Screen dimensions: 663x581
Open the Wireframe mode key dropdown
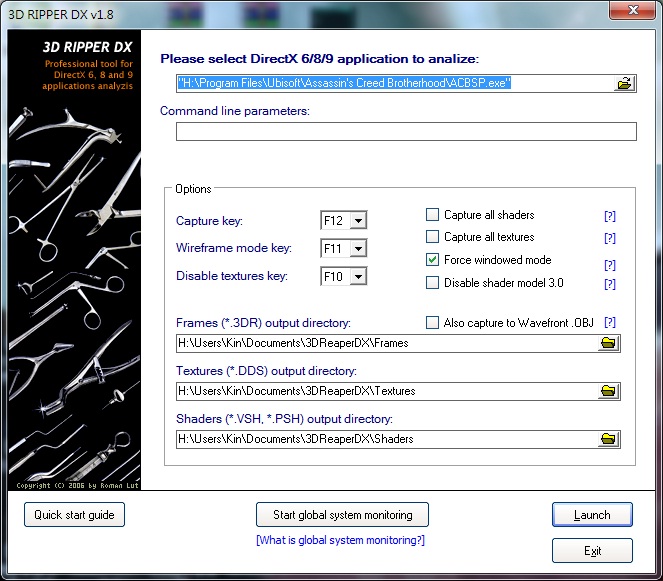358,248
